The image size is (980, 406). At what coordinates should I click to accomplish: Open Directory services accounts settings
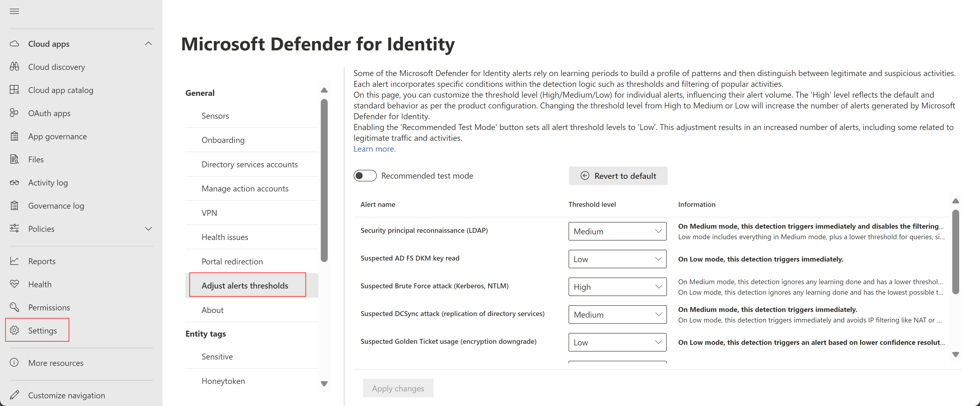(250, 164)
